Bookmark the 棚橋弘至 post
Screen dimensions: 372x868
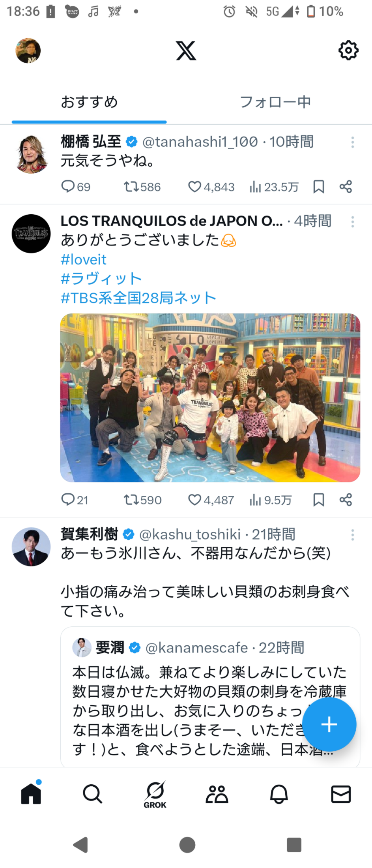pyautogui.click(x=319, y=187)
